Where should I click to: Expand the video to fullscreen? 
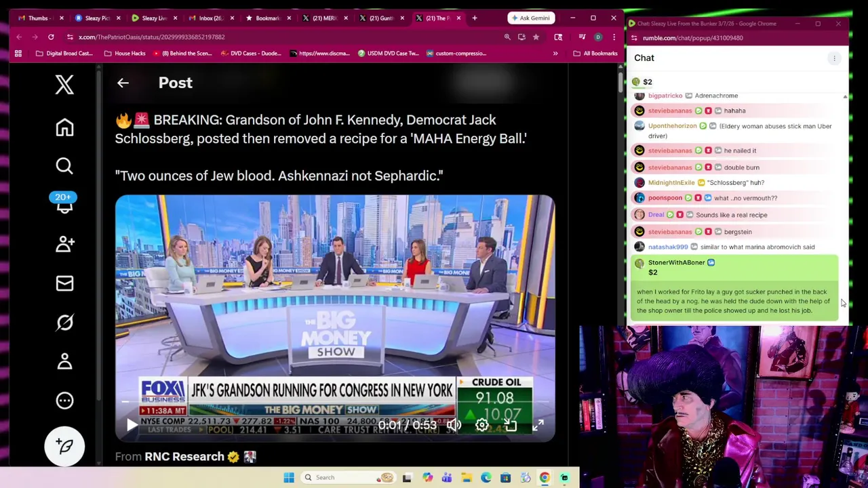click(x=538, y=425)
